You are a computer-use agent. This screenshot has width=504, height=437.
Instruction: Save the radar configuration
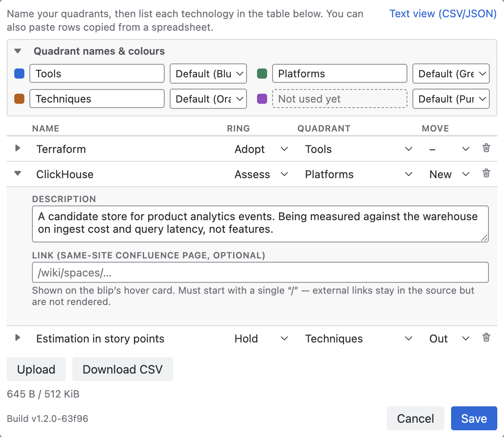[x=474, y=418]
